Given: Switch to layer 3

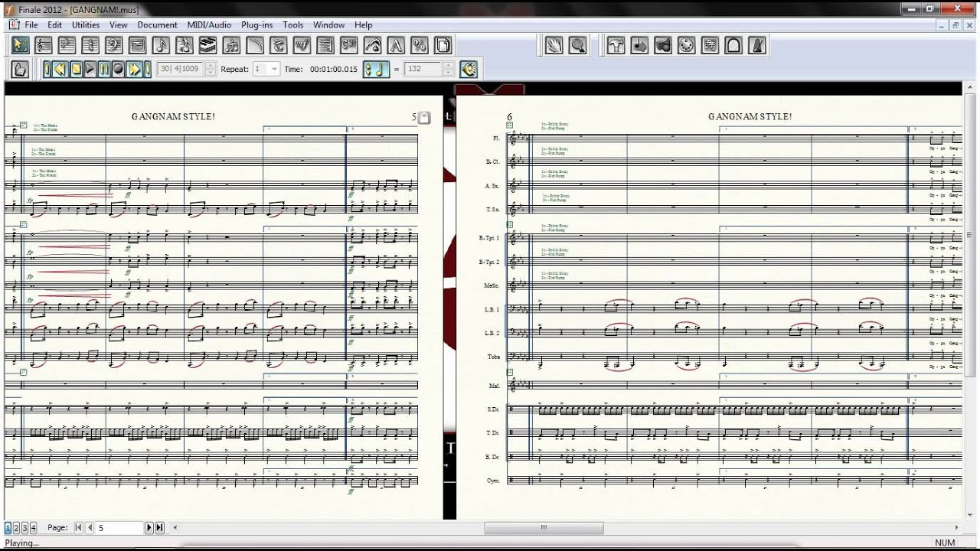Looking at the screenshot, I should click(24, 527).
